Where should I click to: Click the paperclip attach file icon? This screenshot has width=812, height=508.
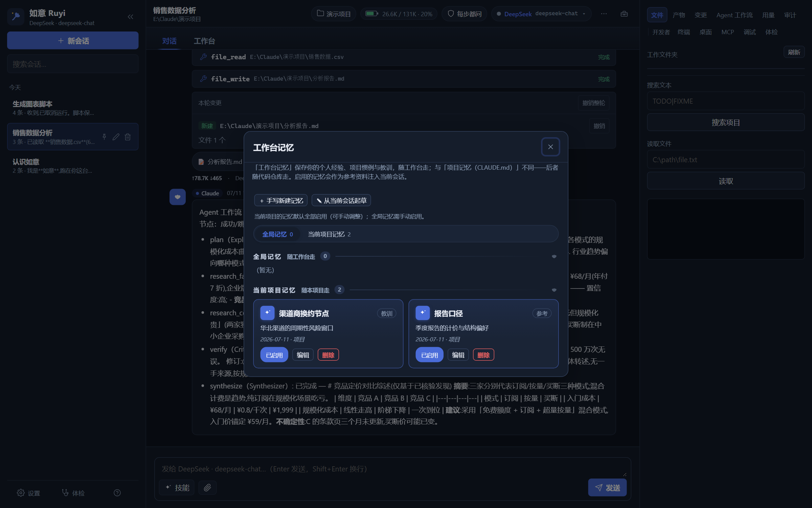click(207, 488)
